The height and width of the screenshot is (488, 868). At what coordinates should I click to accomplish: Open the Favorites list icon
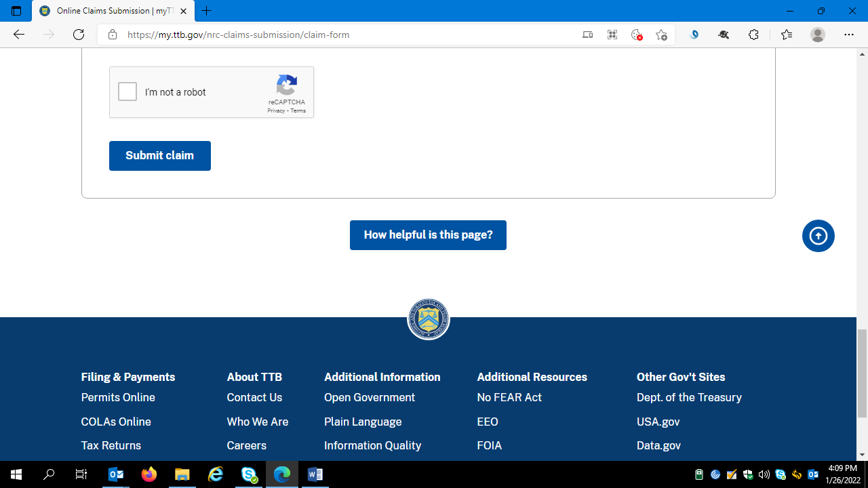tap(786, 35)
